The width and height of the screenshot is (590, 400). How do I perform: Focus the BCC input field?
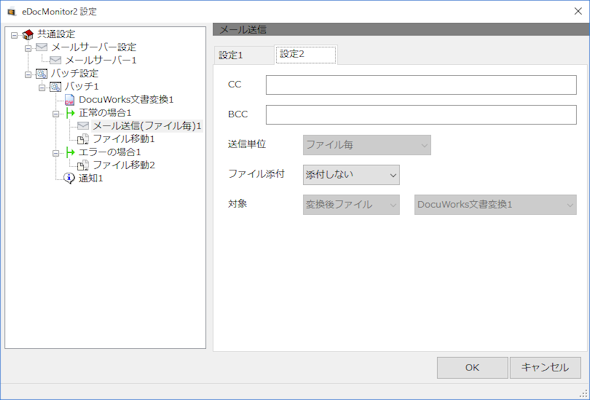point(421,115)
